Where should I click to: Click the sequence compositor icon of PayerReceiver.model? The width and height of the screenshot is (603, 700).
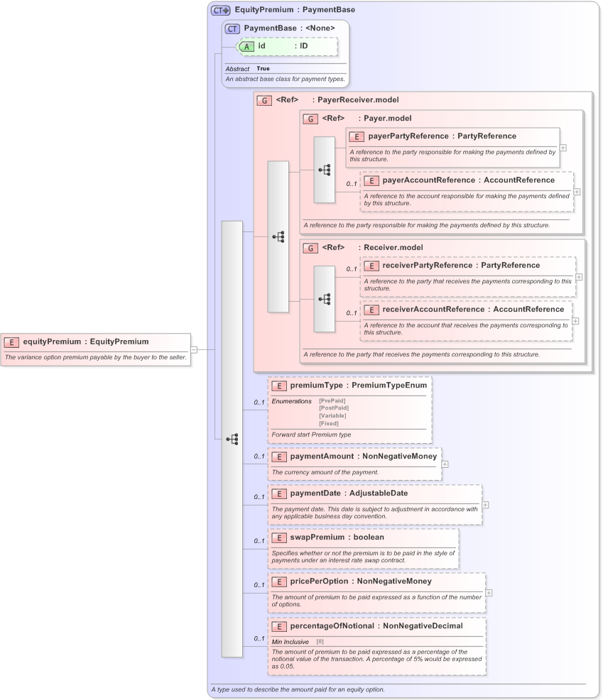point(278,236)
